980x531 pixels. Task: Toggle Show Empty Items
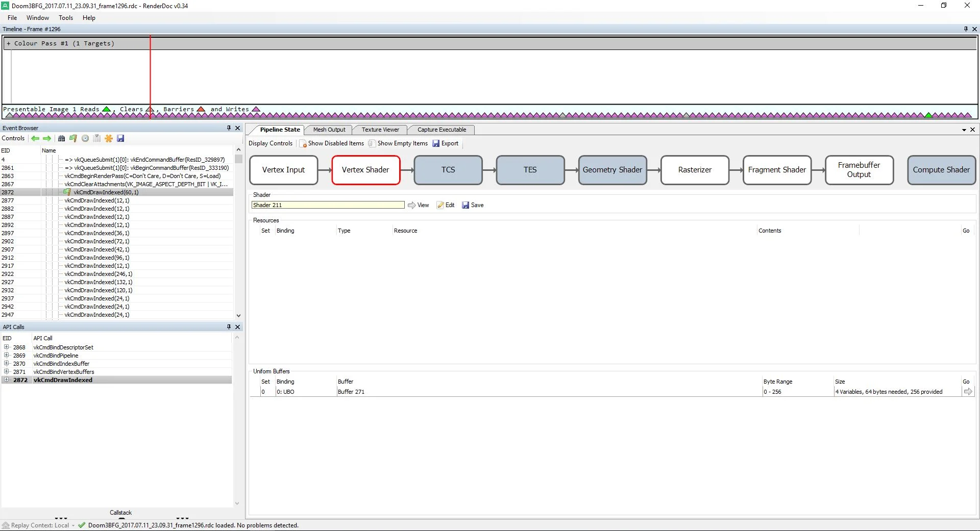tap(398, 143)
